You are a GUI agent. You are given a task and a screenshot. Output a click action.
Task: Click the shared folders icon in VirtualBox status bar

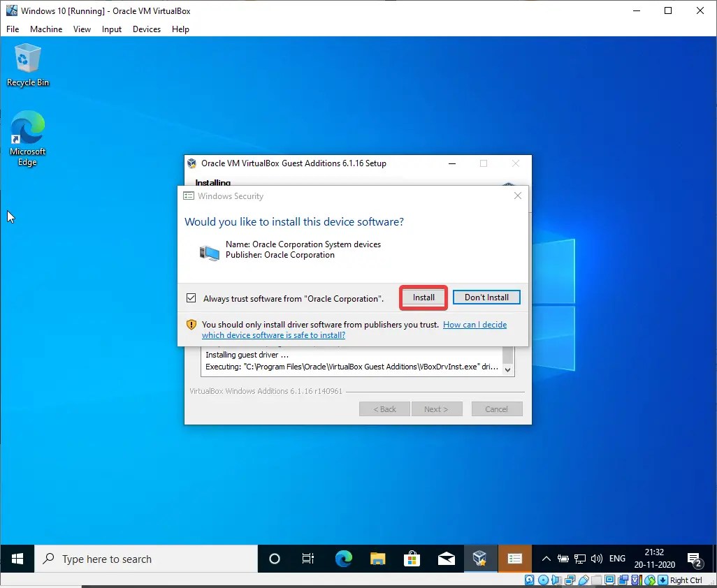pyautogui.click(x=597, y=580)
